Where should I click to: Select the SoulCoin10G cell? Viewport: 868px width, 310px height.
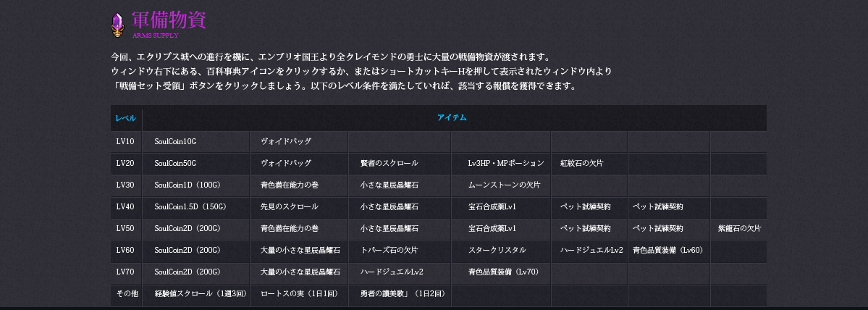click(x=175, y=141)
